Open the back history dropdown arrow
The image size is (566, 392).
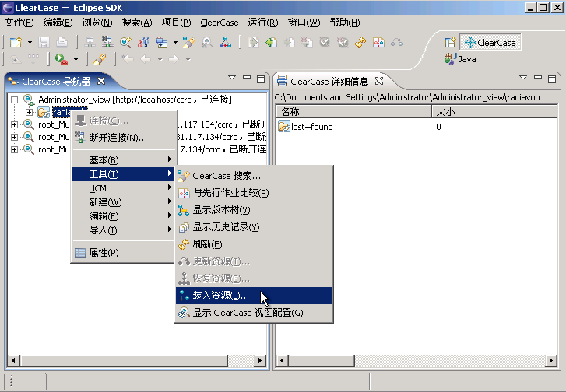[160, 59]
